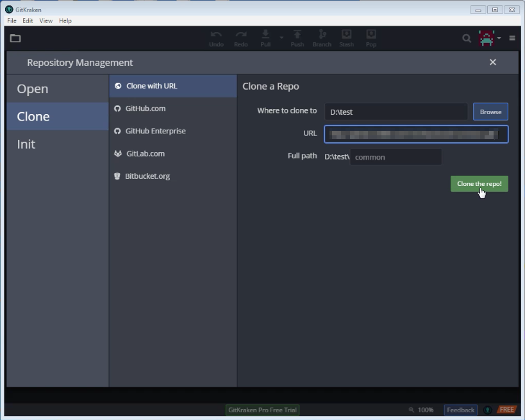525x420 pixels.
Task: Minimize the GitKraken window
Action: 478,10
